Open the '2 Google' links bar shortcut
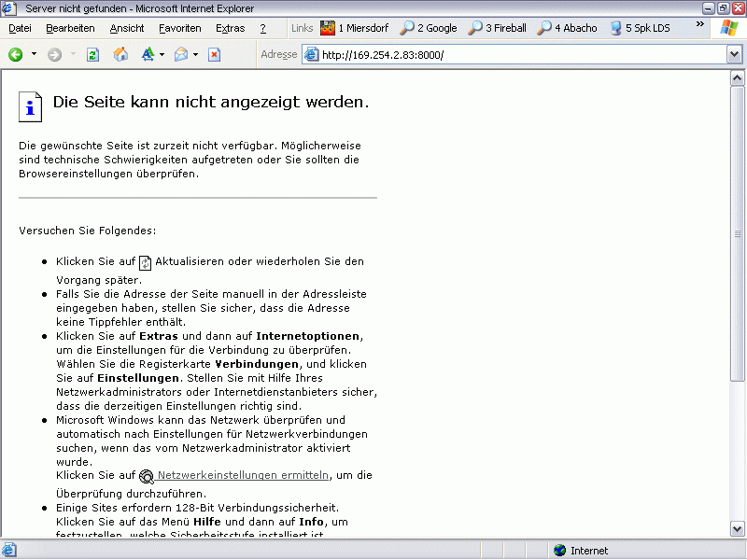This screenshot has height=560, width=747. click(429, 28)
